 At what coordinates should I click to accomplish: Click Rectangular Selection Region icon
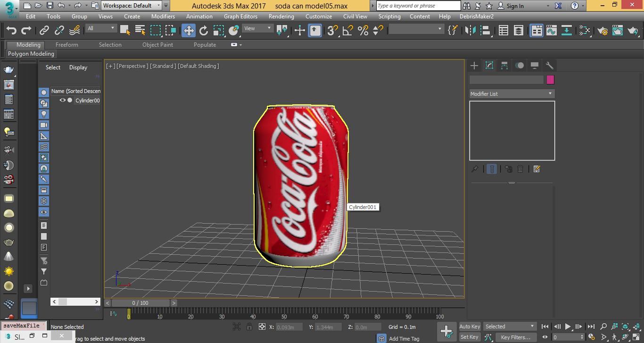[x=156, y=31]
